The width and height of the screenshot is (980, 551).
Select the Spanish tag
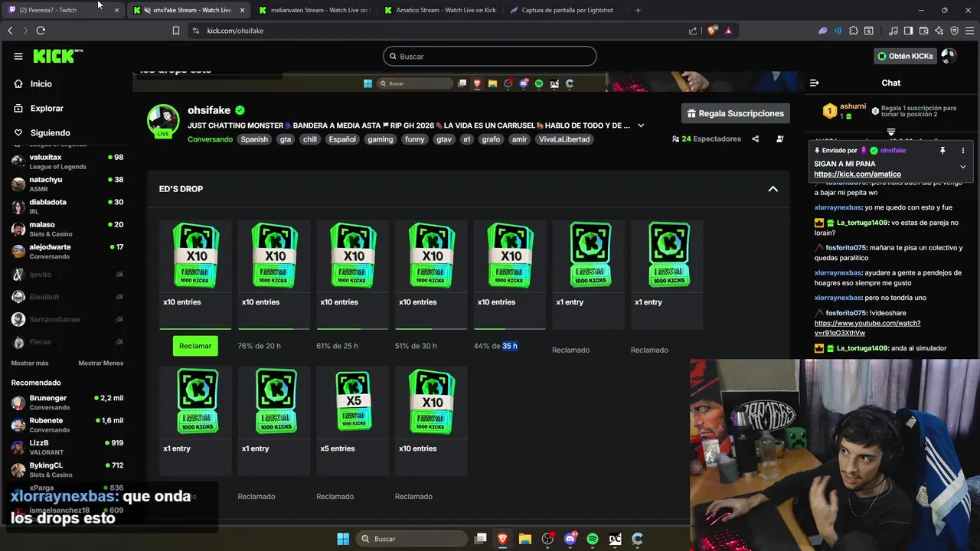pos(254,139)
